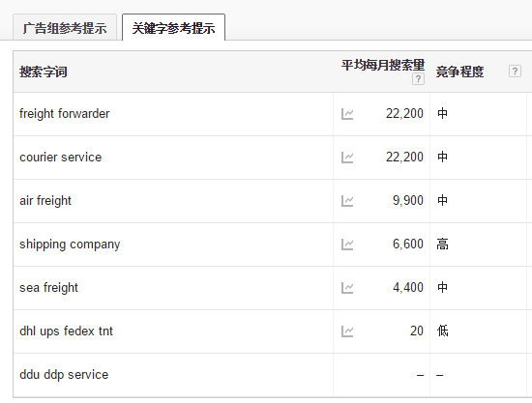532x403 pixels.
Task: Click search volume 9,900 for air freight
Action: coord(408,200)
